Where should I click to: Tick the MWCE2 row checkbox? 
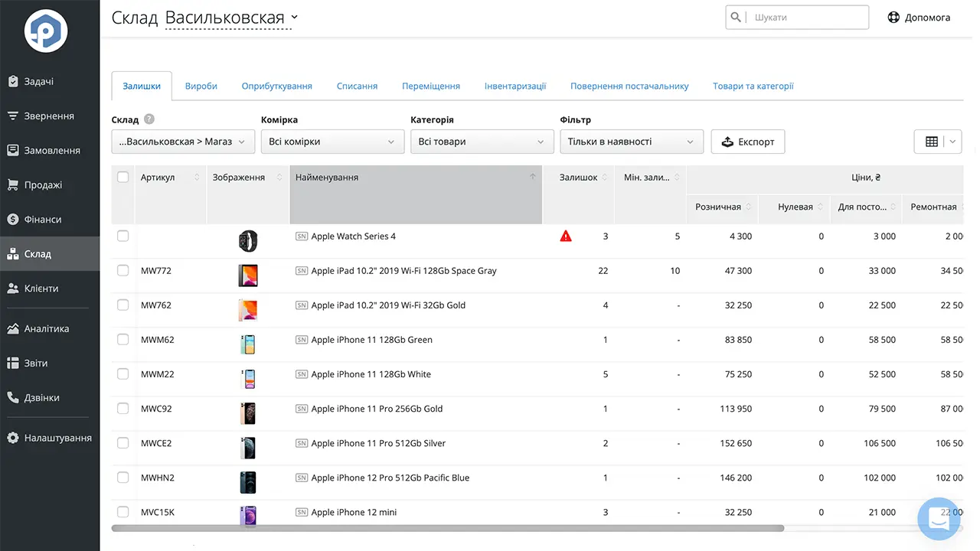point(122,442)
